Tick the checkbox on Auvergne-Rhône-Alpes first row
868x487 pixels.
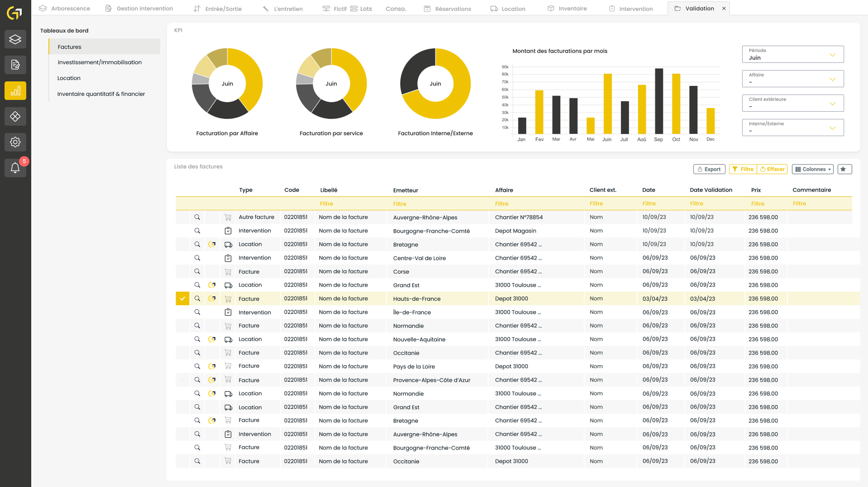coord(182,217)
